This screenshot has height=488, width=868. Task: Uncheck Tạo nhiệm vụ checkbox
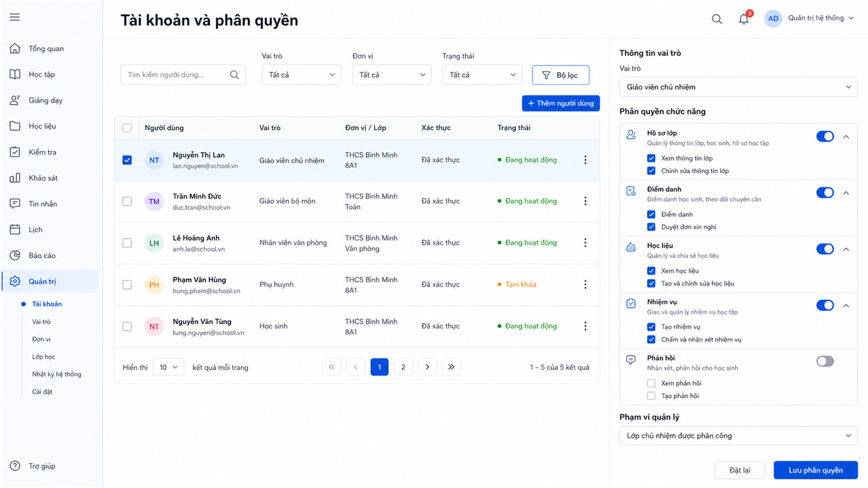[x=652, y=327]
